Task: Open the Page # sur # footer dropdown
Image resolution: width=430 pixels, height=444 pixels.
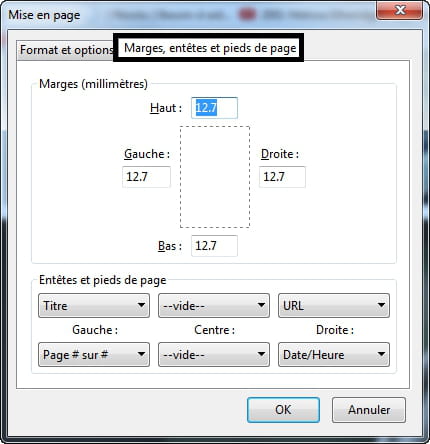Action: [94, 354]
